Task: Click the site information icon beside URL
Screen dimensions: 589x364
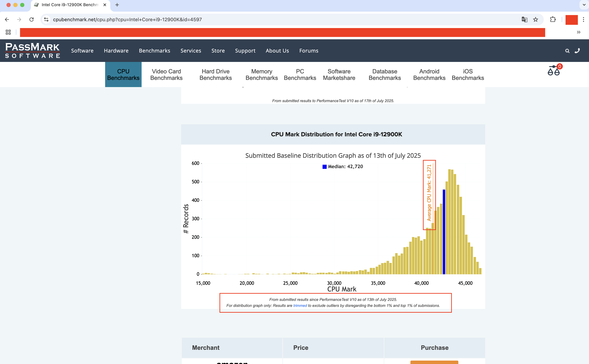Action: (x=46, y=19)
